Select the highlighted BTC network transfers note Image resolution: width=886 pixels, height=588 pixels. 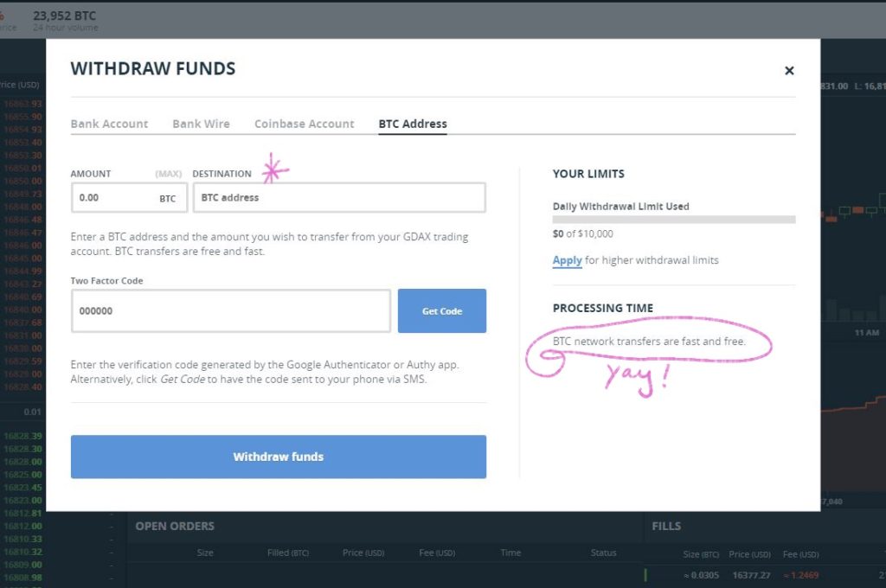[652, 342]
